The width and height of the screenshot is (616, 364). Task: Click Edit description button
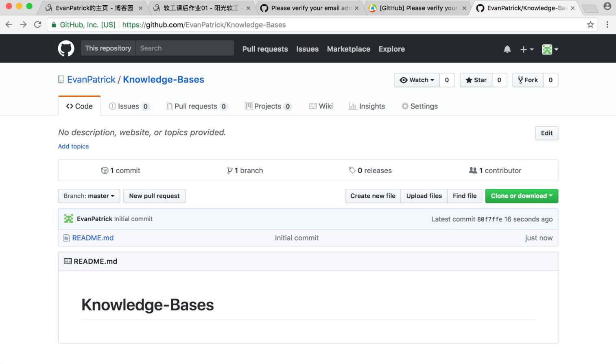[x=546, y=133]
